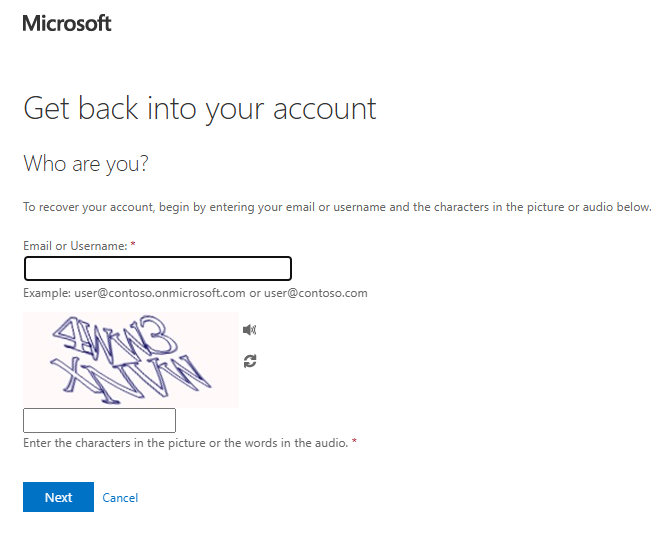Click the blue Next button

point(59,497)
